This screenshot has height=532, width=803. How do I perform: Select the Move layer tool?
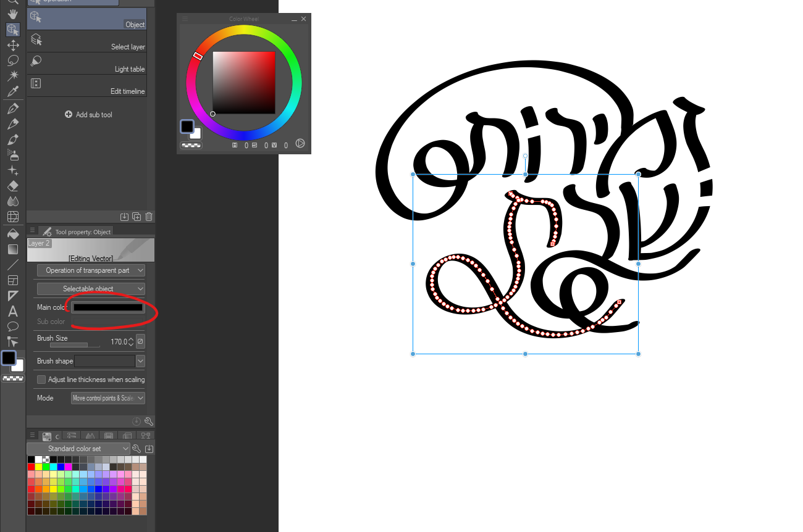pyautogui.click(x=12, y=45)
